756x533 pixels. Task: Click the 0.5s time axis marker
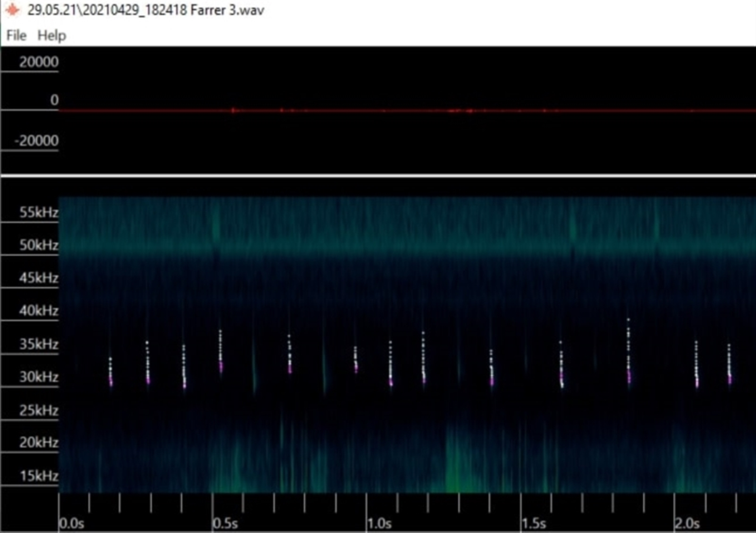(225, 524)
